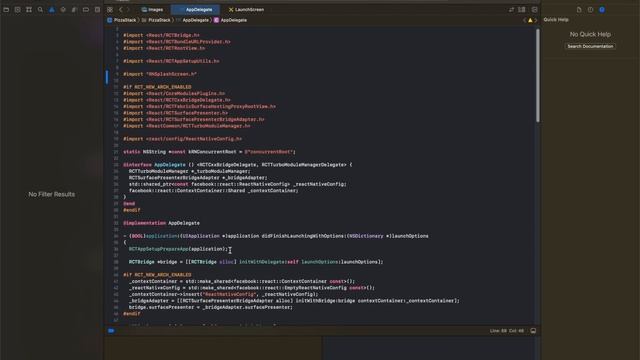
Task: Switch to the Images tab
Action: pyautogui.click(x=152, y=9)
